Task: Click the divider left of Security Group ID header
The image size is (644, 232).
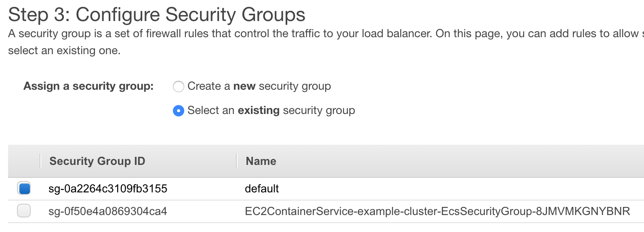Action: coord(40,161)
